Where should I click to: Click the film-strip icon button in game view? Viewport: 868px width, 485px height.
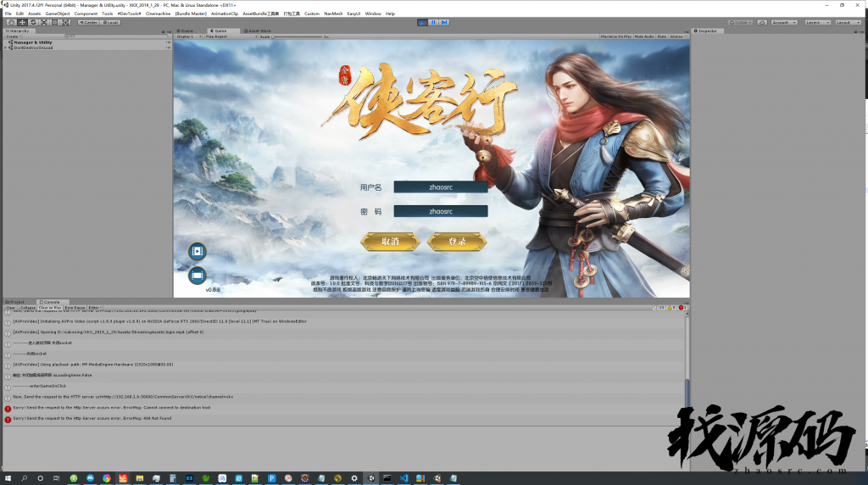(x=197, y=276)
